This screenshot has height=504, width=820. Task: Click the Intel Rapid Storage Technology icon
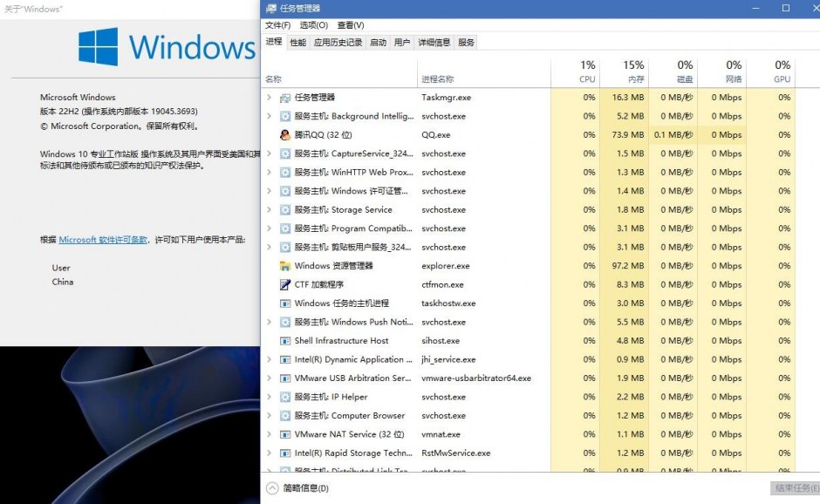click(x=285, y=453)
